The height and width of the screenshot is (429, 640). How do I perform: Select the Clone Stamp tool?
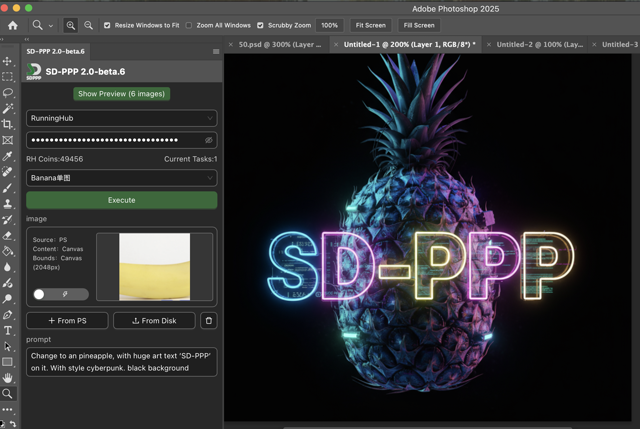[7, 204]
